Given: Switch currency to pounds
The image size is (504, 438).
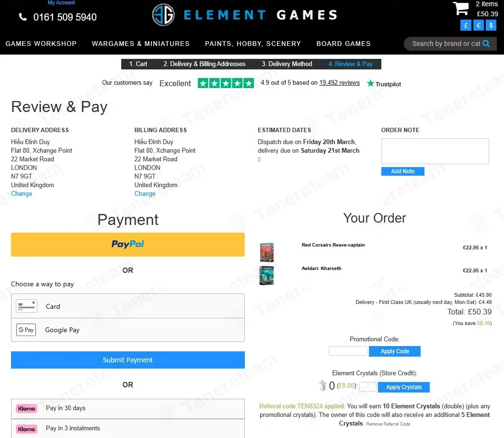Looking at the screenshot, I should [466, 25].
